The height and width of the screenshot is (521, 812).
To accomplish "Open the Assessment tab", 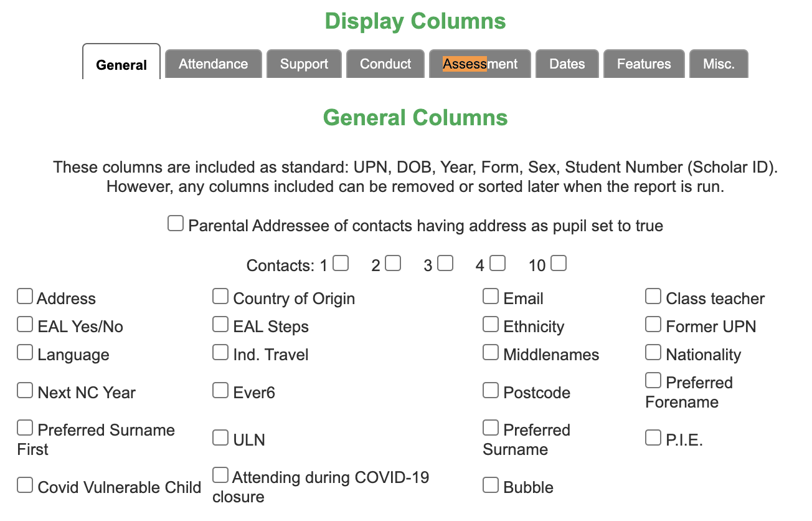I will point(480,64).
